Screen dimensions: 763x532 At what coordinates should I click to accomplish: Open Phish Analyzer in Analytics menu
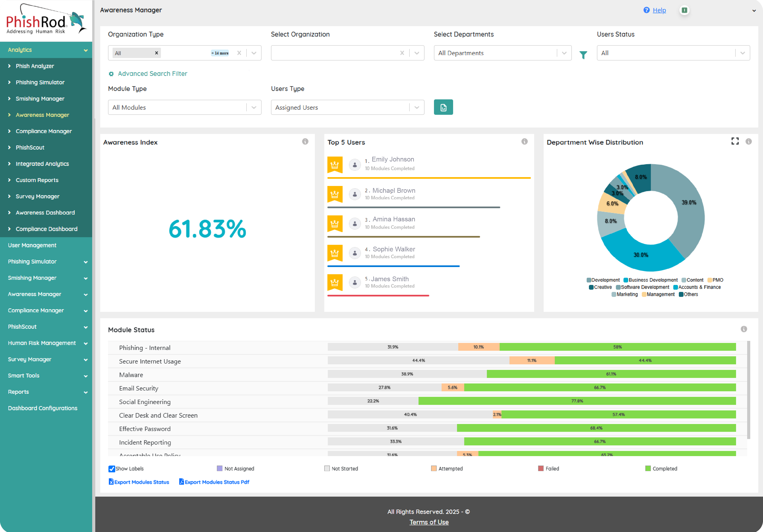coord(35,66)
